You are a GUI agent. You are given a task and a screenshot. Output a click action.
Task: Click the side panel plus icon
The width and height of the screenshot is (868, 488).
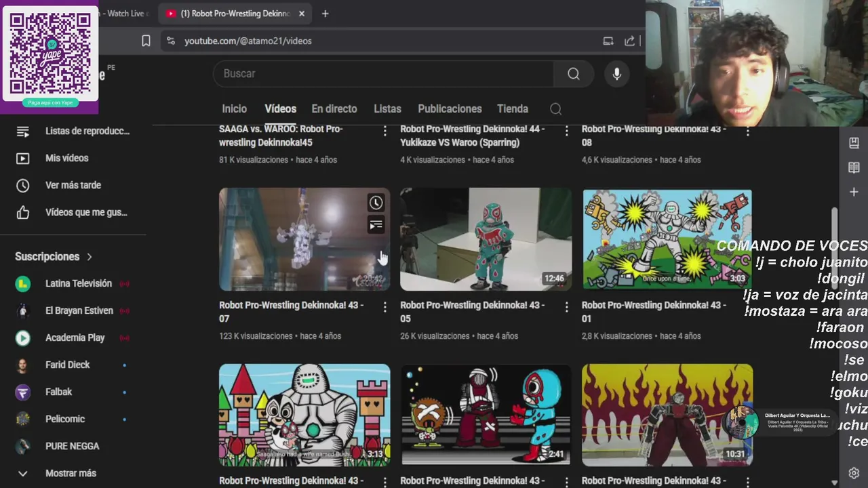click(854, 192)
